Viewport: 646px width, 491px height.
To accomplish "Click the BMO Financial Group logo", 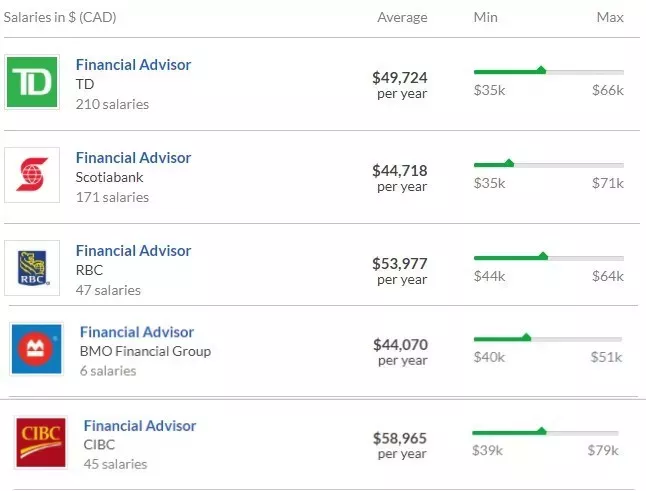I will [37, 349].
